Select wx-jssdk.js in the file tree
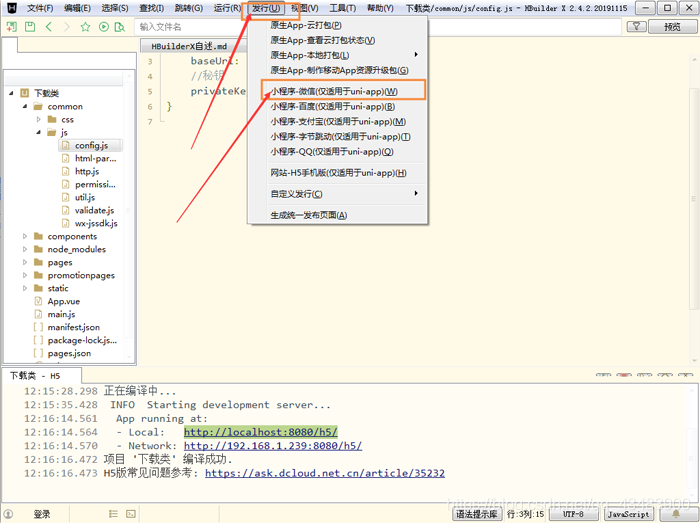700x523 pixels. coord(96,223)
